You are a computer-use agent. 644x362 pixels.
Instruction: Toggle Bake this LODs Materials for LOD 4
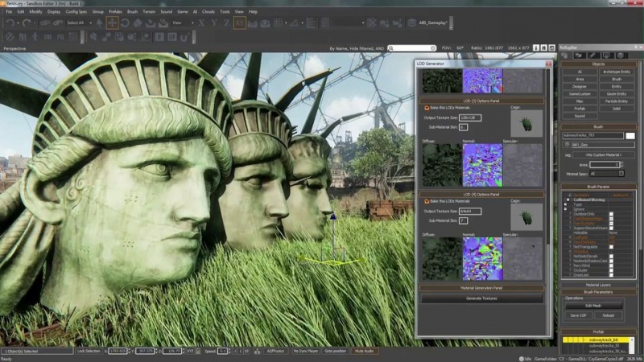[426, 200]
